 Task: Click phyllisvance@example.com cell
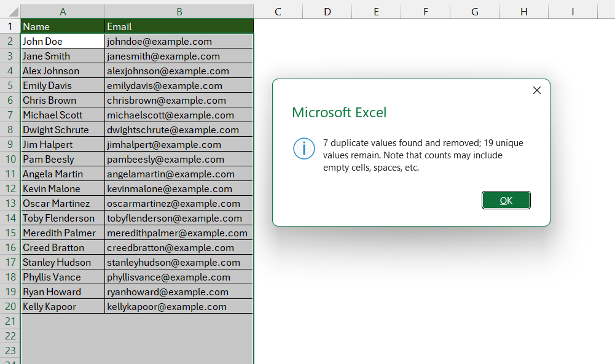click(x=179, y=277)
